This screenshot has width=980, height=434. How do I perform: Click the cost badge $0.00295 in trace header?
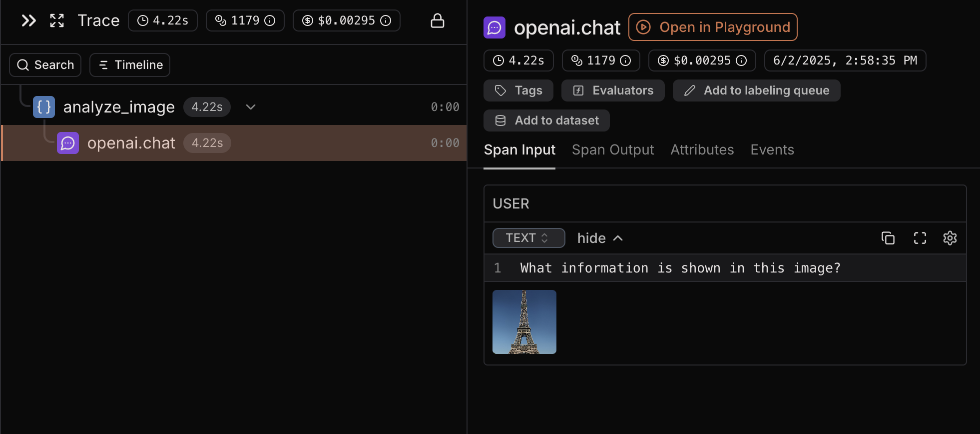tap(347, 20)
